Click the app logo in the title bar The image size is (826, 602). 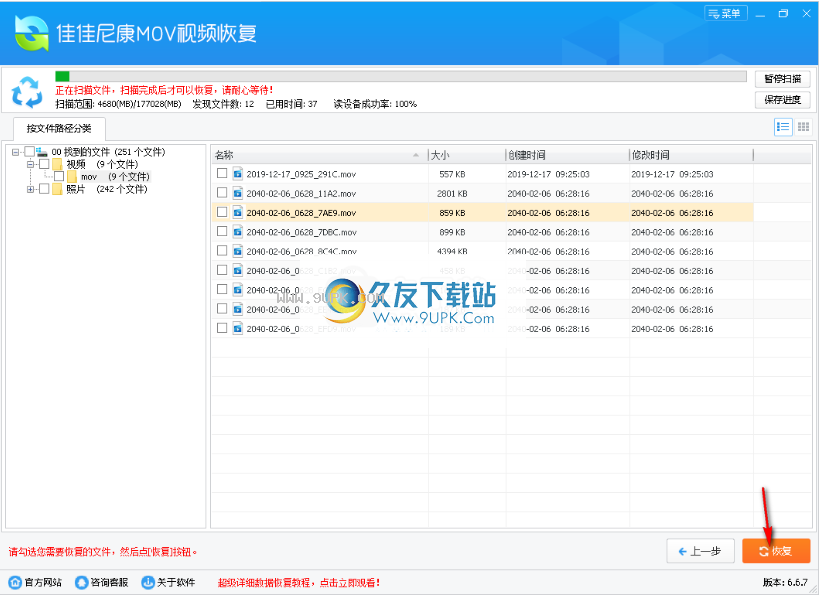coord(32,33)
